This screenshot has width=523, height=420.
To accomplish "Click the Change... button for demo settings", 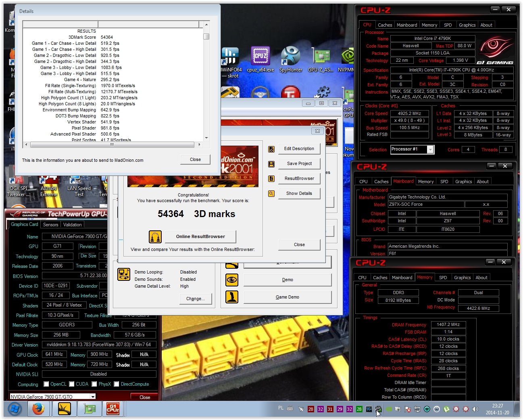I will tap(195, 299).
